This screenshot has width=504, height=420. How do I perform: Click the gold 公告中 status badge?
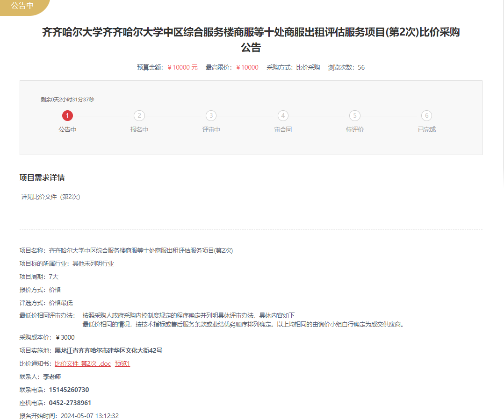22,6
